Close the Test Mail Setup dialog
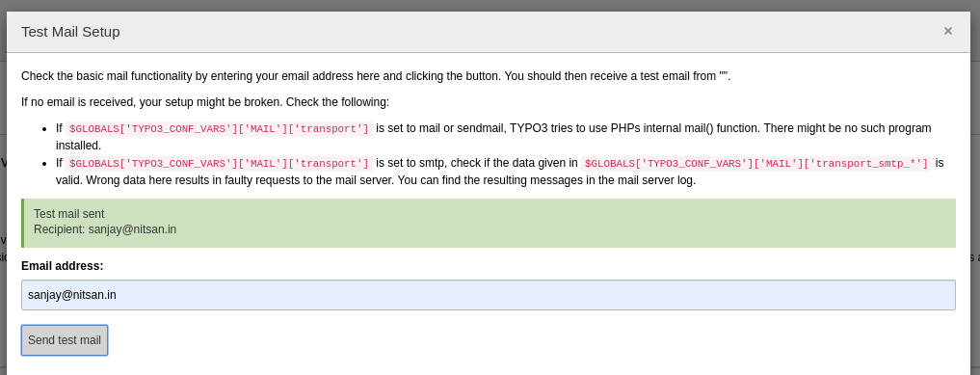The image size is (980, 375). coord(947,31)
